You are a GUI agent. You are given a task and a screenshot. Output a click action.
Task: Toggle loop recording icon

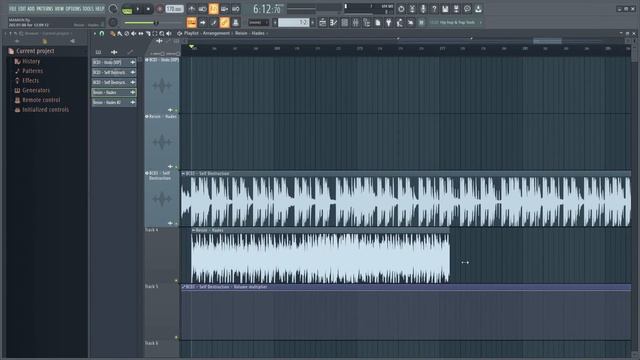click(x=236, y=9)
